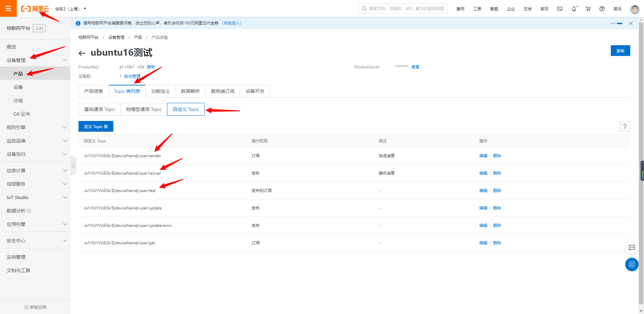Screen dimensions: 644x314
Task: Open the help question mark icon in the top bar
Action: tap(602, 9)
